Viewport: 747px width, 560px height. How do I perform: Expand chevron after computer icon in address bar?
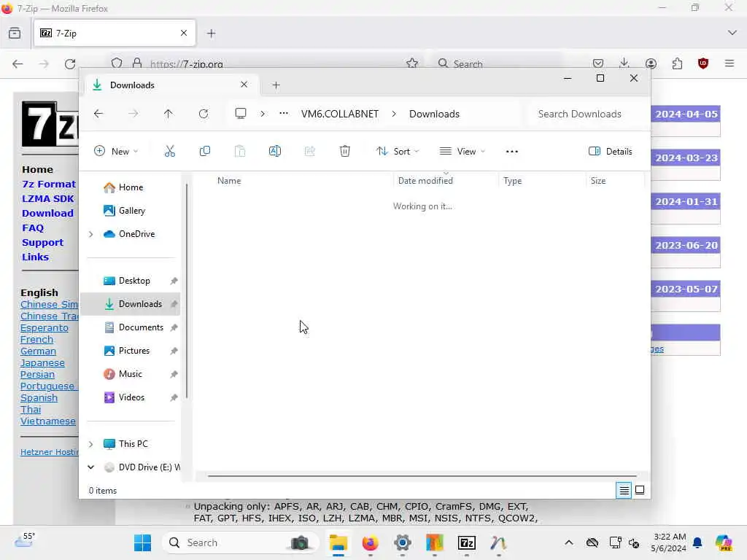coord(263,114)
